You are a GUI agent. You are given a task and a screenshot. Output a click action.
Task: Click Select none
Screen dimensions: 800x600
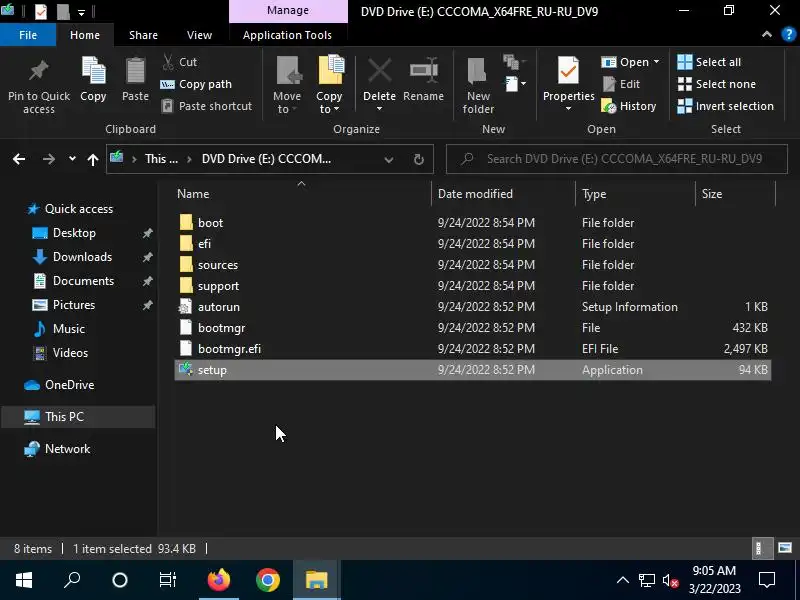pos(716,84)
